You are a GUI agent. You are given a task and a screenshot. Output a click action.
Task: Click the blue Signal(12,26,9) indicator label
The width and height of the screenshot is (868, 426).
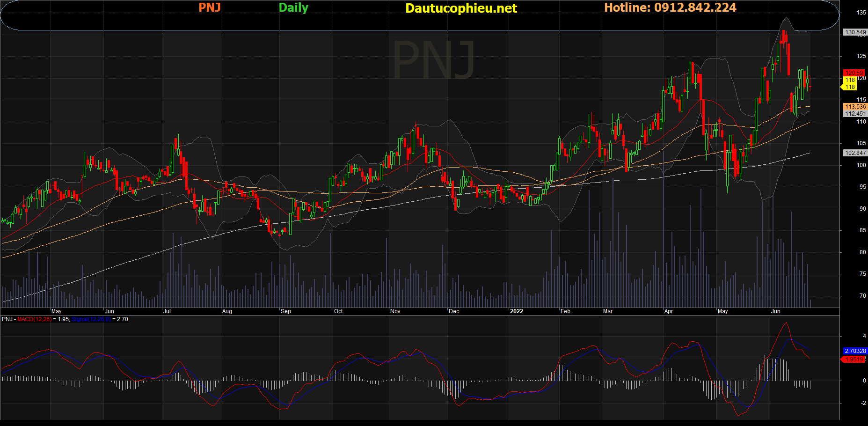pos(91,319)
